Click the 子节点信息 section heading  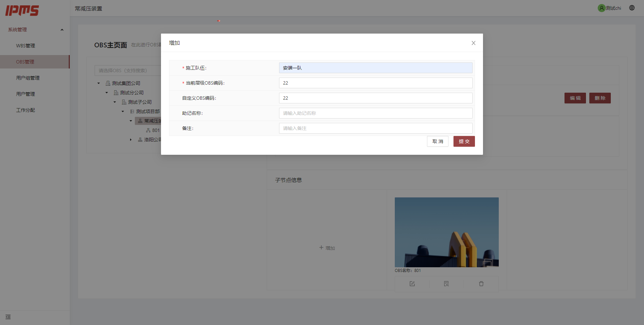coord(288,180)
